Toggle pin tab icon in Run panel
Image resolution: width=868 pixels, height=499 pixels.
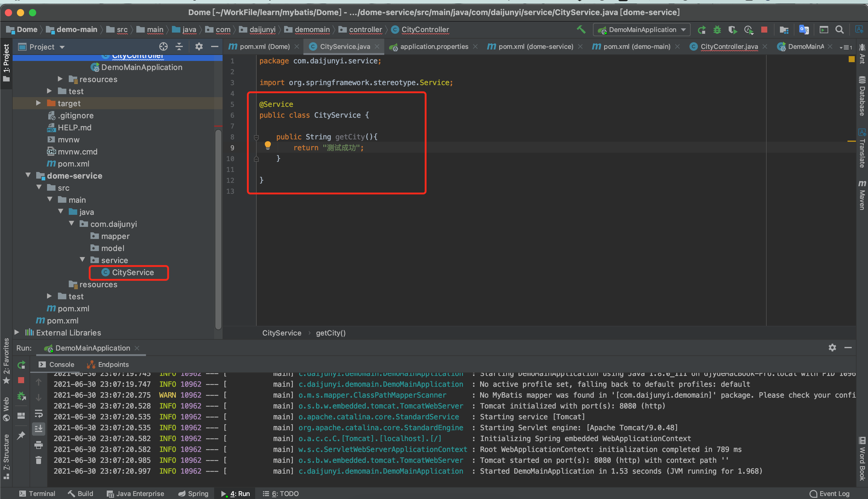[x=21, y=435]
